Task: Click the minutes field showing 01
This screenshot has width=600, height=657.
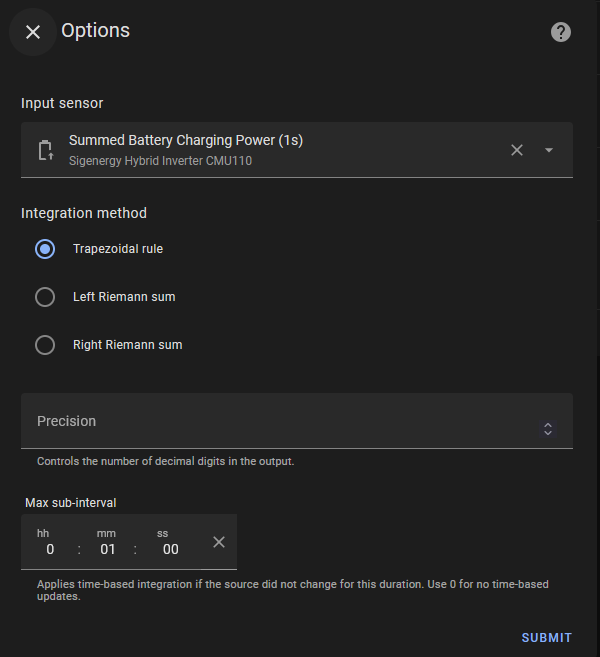Action: [x=107, y=549]
